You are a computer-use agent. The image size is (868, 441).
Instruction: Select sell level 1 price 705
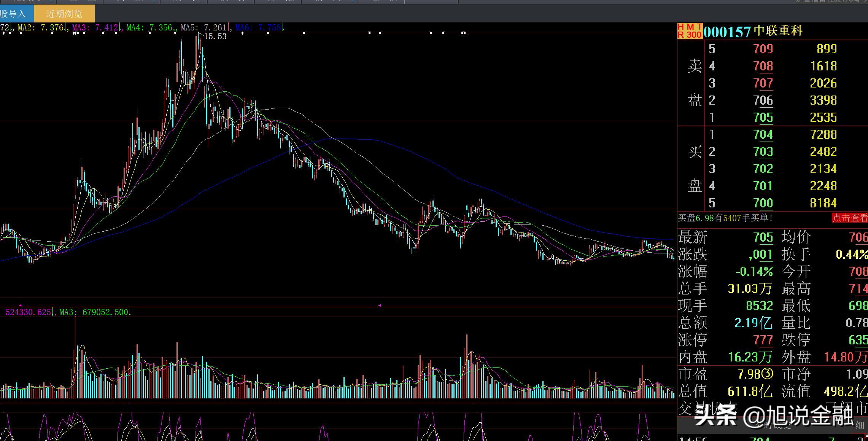coord(763,118)
